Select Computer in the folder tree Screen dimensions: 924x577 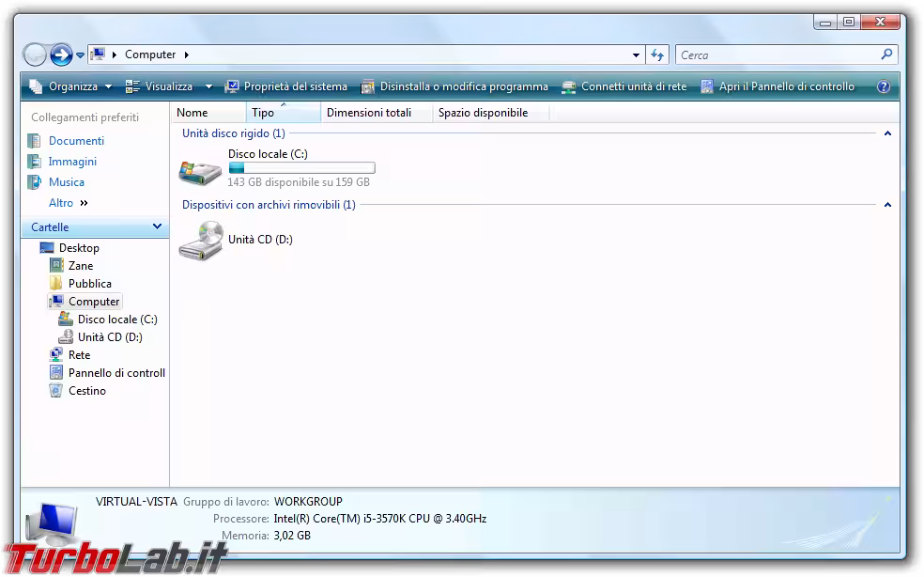click(x=94, y=302)
